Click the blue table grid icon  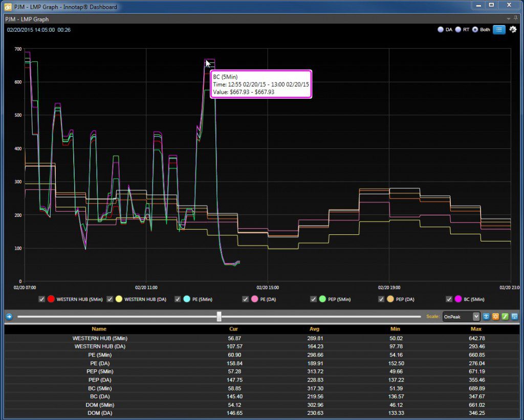(x=514, y=317)
